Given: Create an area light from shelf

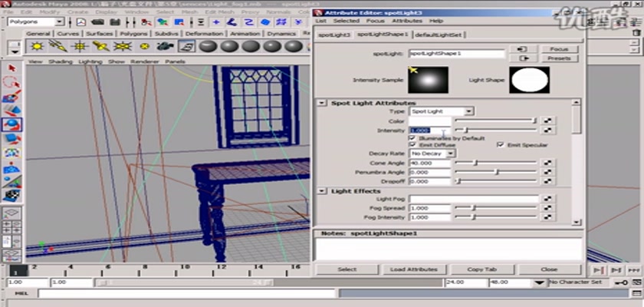Looking at the screenshot, I should 123,46.
